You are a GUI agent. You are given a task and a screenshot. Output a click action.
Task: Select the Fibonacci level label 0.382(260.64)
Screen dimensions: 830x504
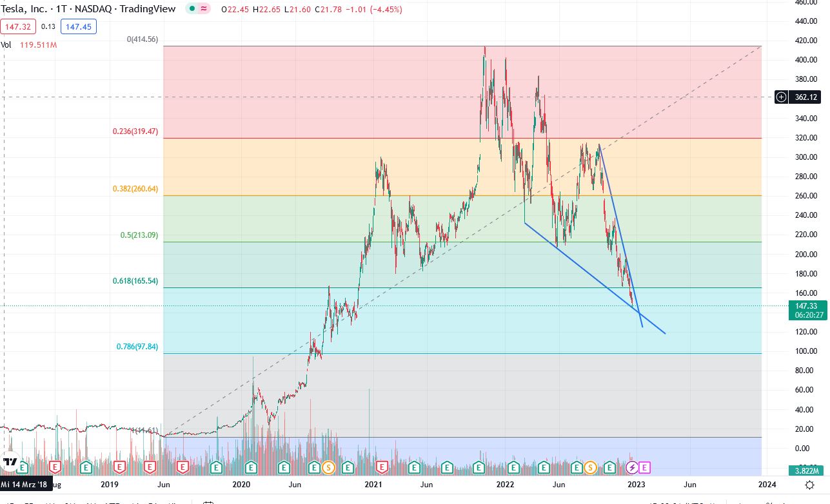click(x=135, y=189)
